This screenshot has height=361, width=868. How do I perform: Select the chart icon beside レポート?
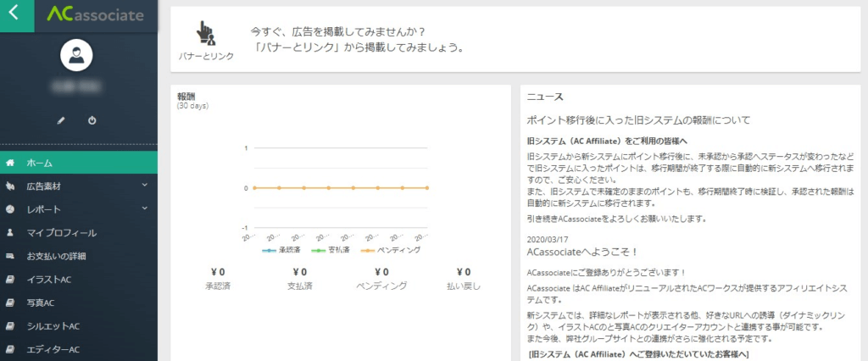[10, 209]
